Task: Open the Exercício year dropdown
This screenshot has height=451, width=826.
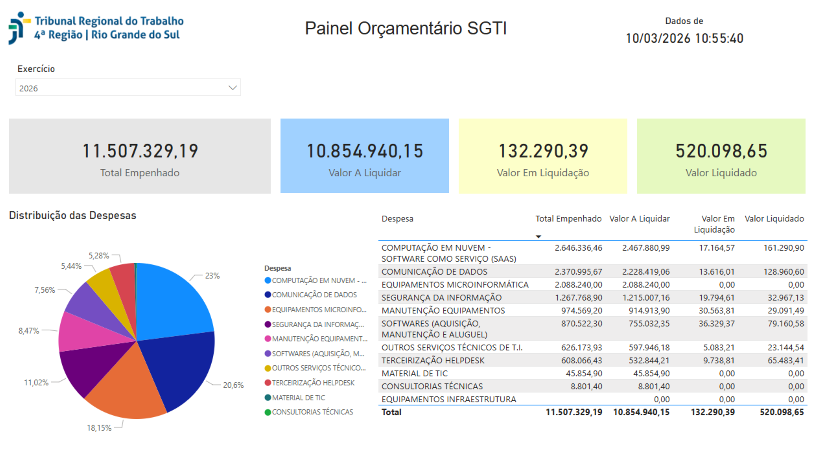Action: tap(128, 88)
